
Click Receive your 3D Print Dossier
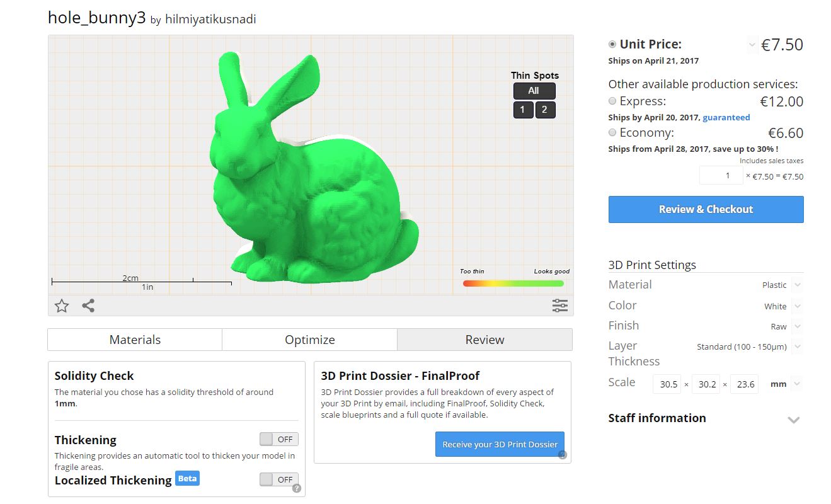coord(500,444)
